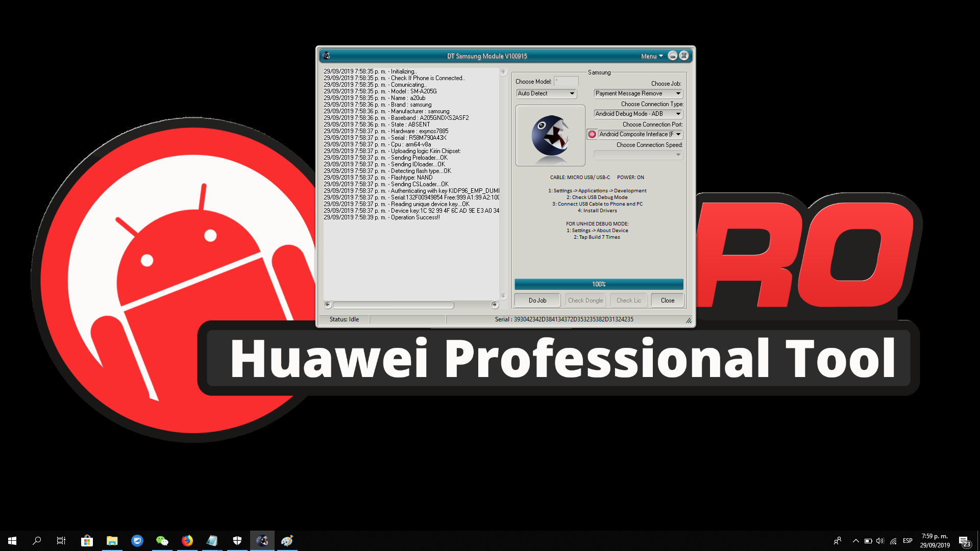Expand the Auto Detect model dropdown
Image resolution: width=980 pixels, height=551 pixels.
(x=547, y=93)
